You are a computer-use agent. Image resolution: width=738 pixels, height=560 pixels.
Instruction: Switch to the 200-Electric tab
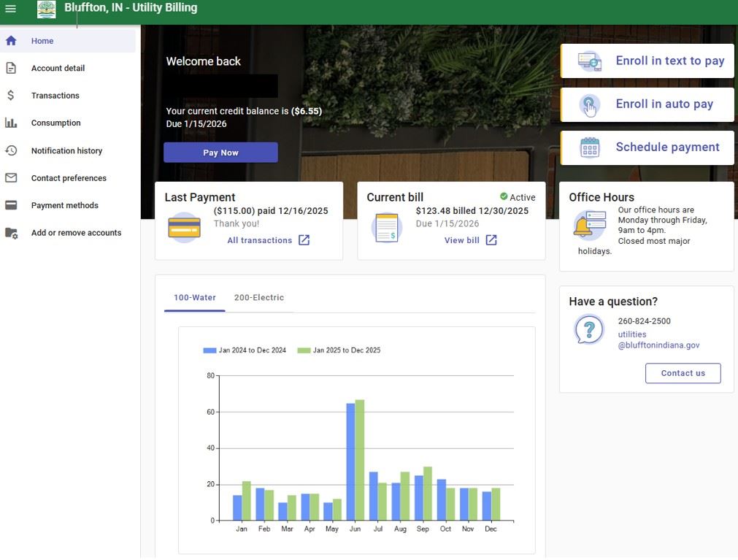pos(259,298)
